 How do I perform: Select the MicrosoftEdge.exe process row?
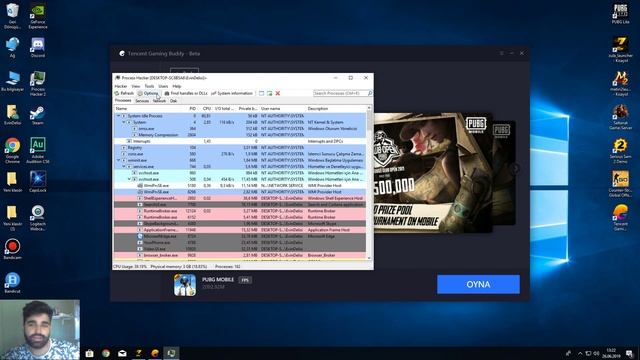point(240,236)
